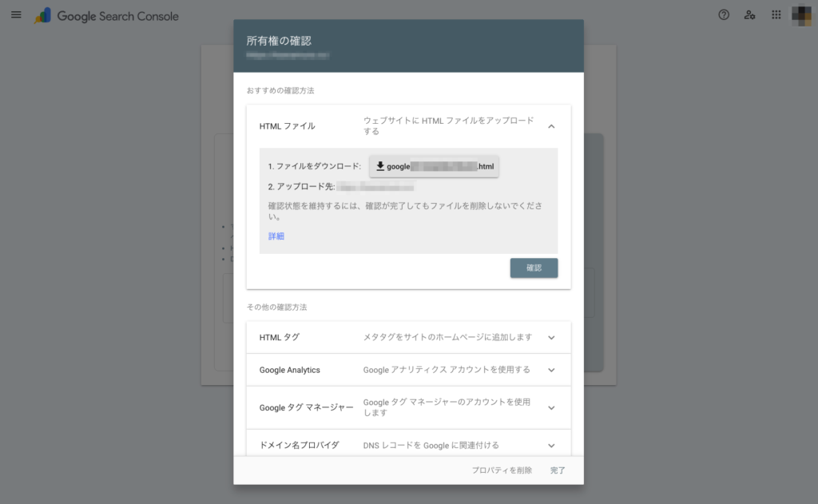
Task: Open the navigation hamburger menu
Action: pyautogui.click(x=16, y=14)
